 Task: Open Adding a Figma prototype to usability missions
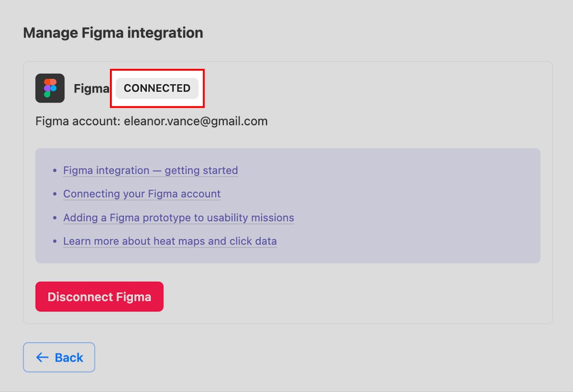[178, 218]
